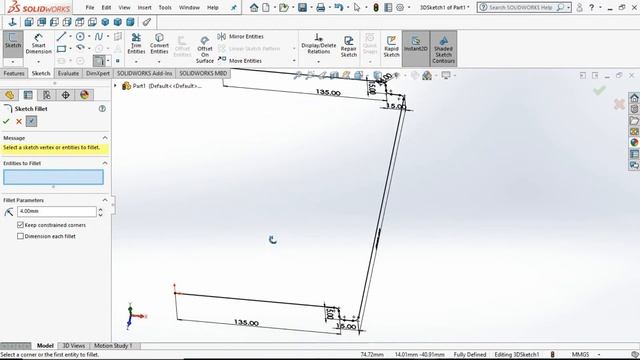This screenshot has height=360, width=640.
Task: Click the Trim Entities tool
Action: pos(136,44)
